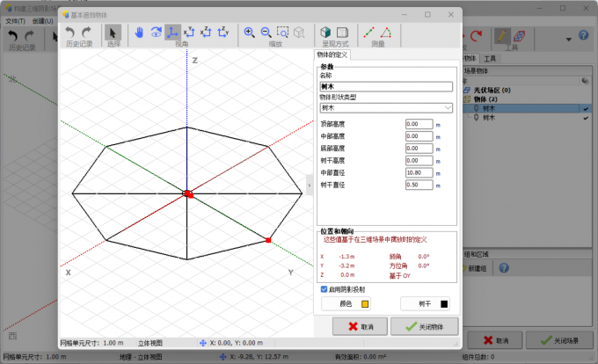Viewport: 598px width, 364px height.
Task: Click undo arrow in main scene window
Action: click(x=13, y=36)
